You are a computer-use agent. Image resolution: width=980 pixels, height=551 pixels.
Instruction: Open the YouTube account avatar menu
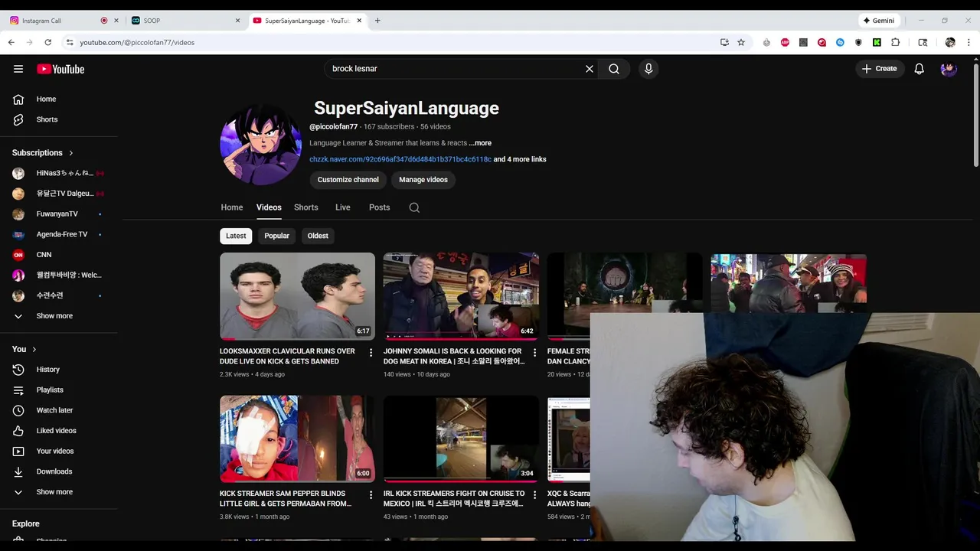[x=949, y=69]
